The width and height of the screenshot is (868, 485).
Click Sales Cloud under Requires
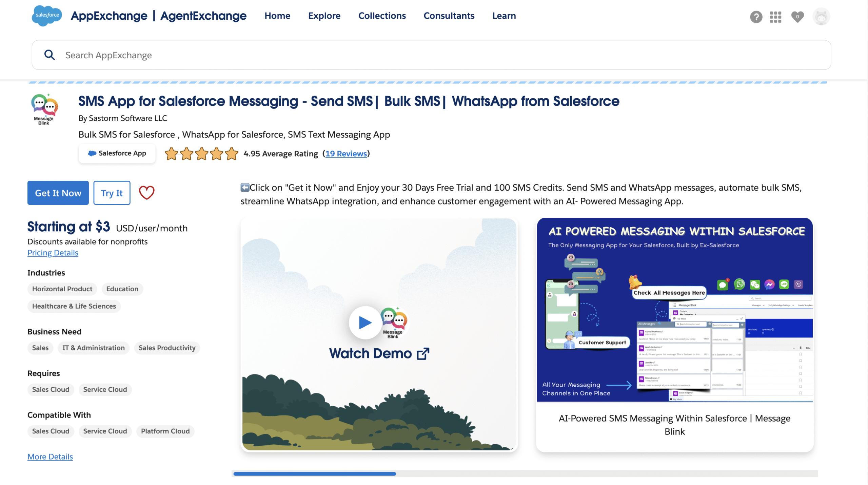coord(51,390)
